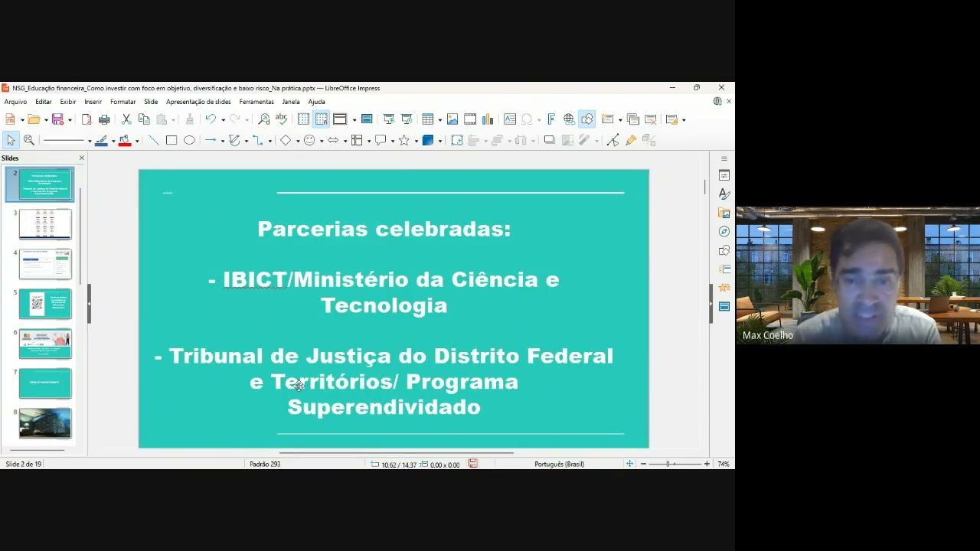
Task: Select the Line drawing tool
Action: click(154, 140)
